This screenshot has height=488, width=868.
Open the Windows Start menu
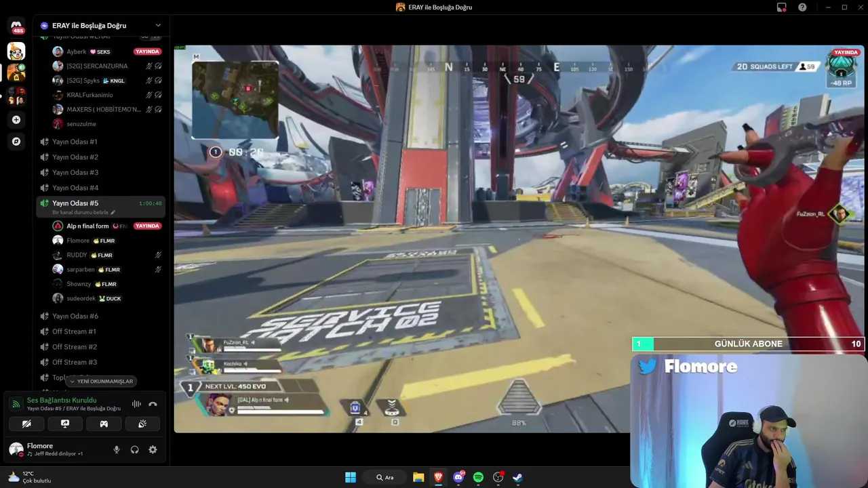click(x=351, y=477)
